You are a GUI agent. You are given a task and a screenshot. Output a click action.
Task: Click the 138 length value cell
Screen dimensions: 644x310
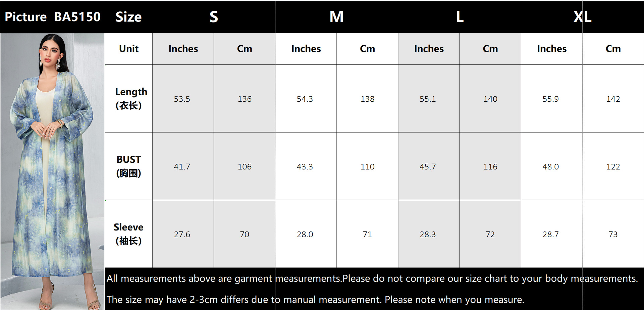(368, 99)
